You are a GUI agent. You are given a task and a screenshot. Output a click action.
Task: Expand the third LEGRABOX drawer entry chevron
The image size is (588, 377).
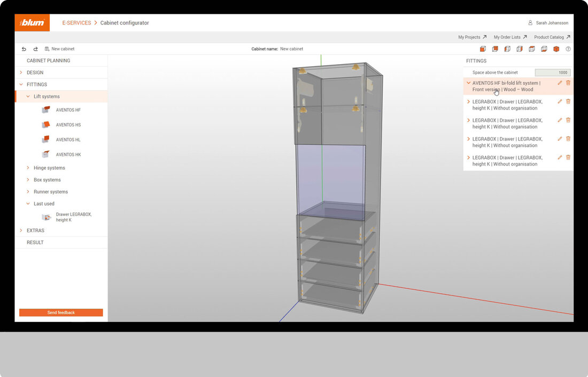468,139
